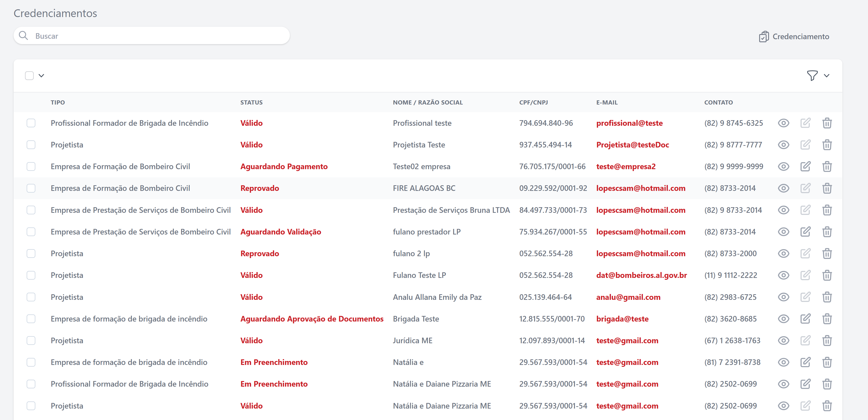This screenshot has width=868, height=420.
Task: Open the dat@bombeiros.al.gov.br email link
Action: [x=641, y=275]
